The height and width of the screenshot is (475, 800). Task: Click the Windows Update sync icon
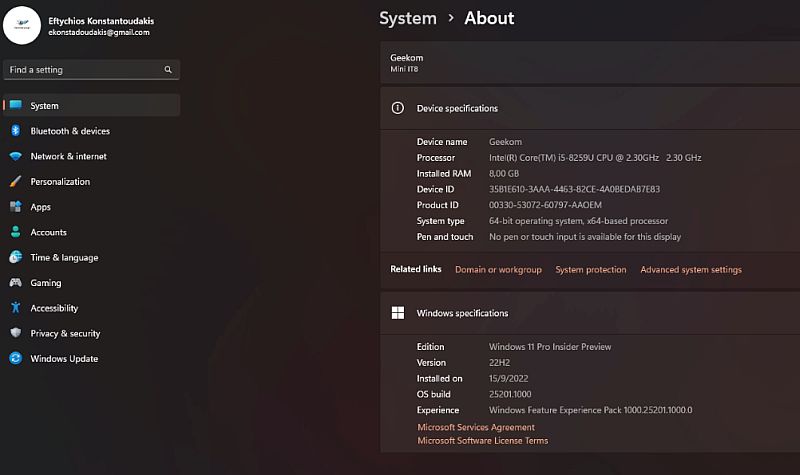[x=16, y=358]
